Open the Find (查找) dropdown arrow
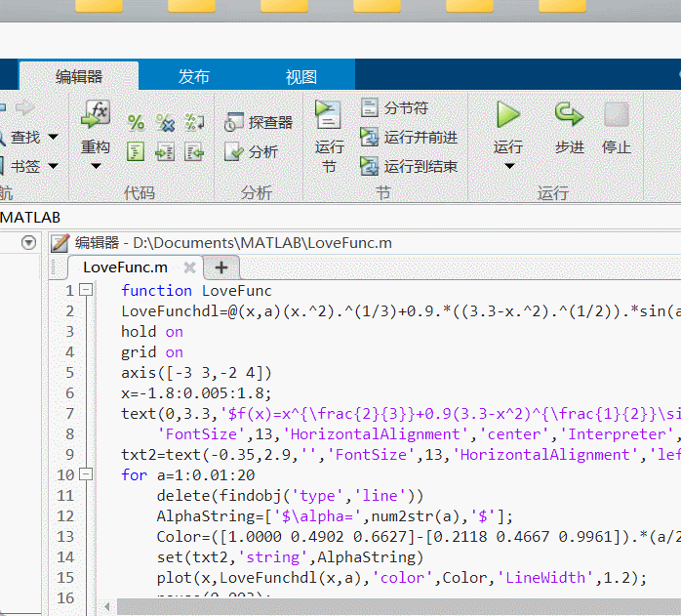This screenshot has height=616, width=681. pos(53,137)
